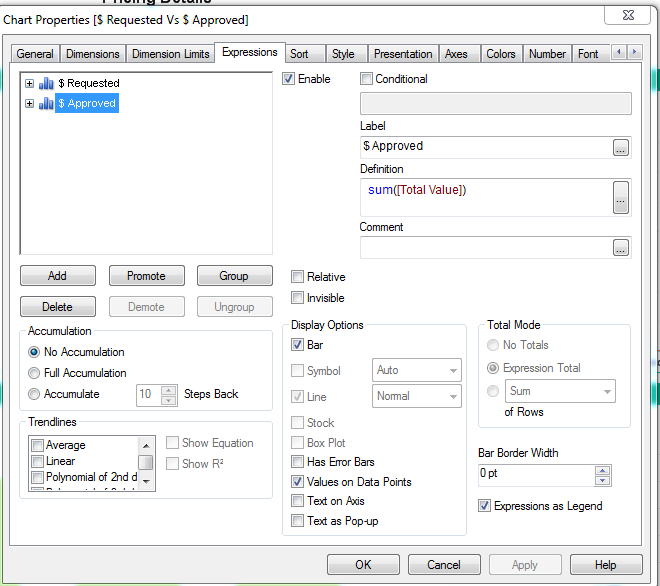Increase Bar Border Width
660x586 pixels.
point(602,471)
